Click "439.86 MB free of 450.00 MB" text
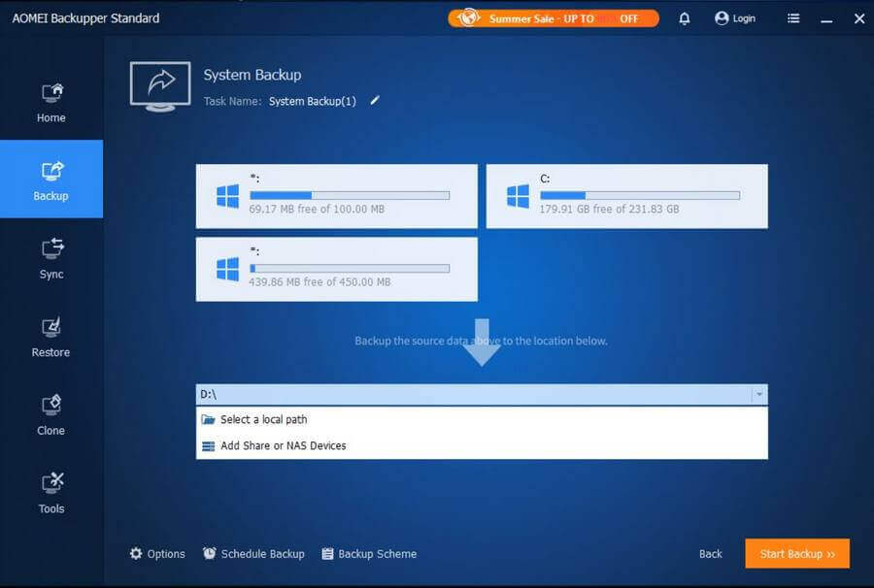Viewport: 874px width, 588px height. click(x=319, y=282)
